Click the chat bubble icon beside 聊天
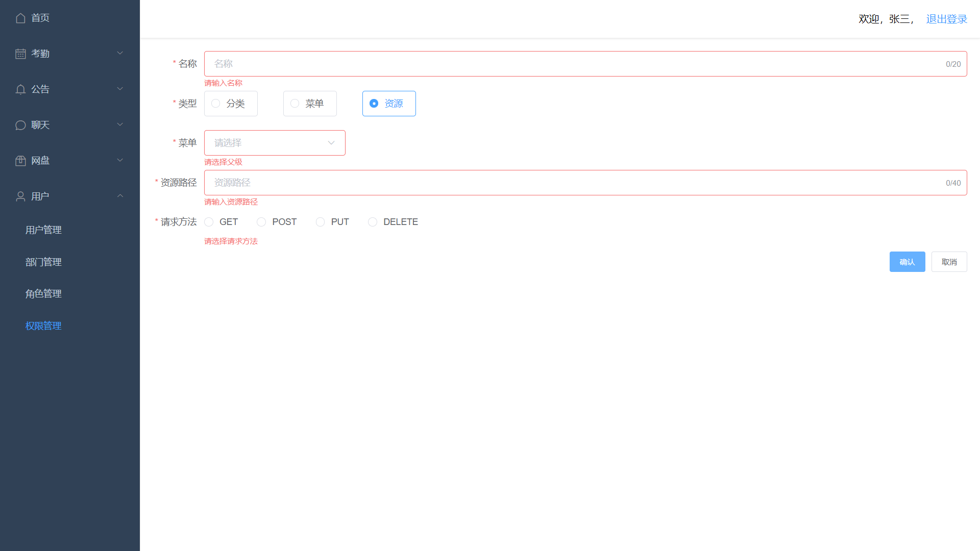Screen dimensions: 980x551 [20, 126]
